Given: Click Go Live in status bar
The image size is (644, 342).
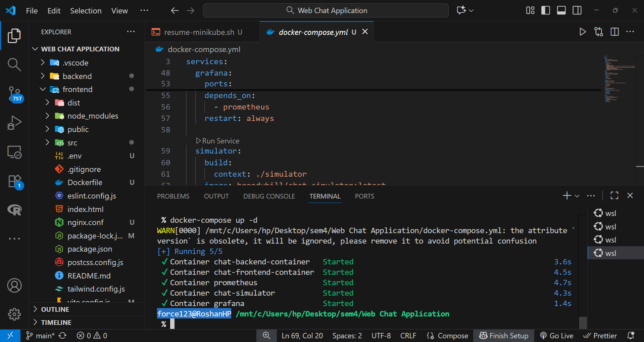Looking at the screenshot, I should (557, 336).
